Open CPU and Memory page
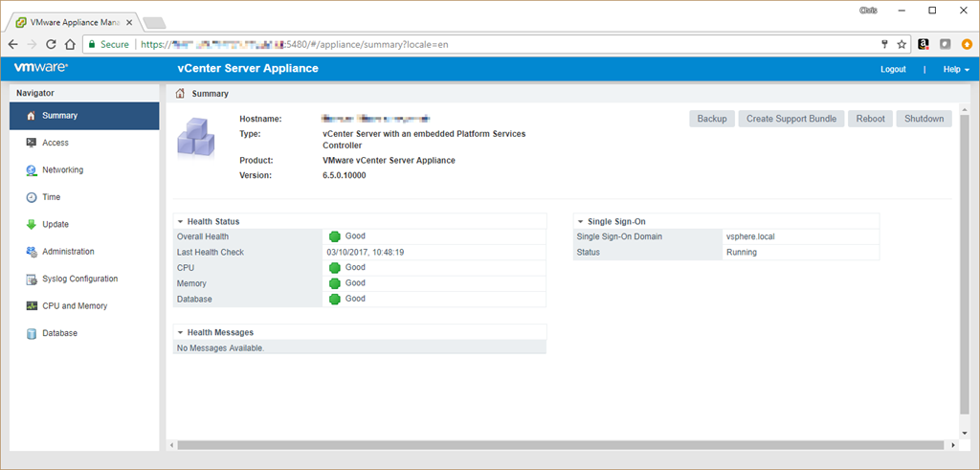 click(x=84, y=306)
